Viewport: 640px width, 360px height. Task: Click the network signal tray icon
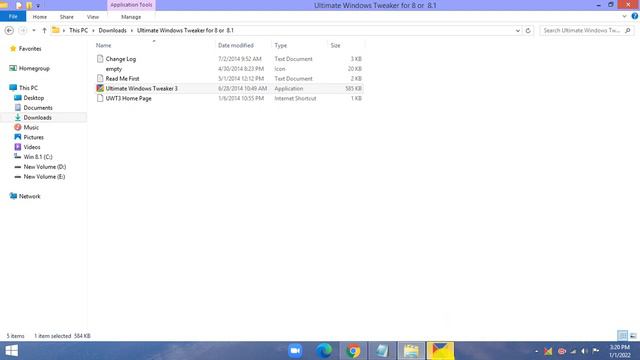click(573, 351)
